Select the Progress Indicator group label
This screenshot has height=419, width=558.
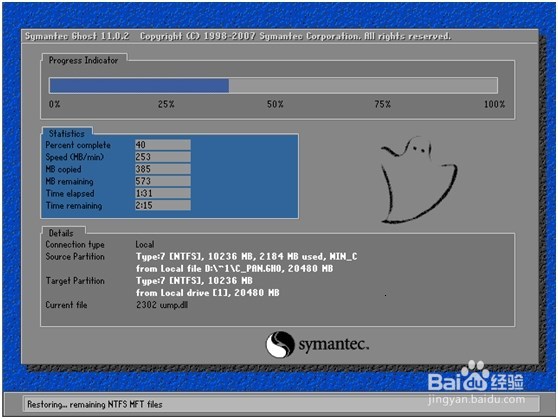[x=83, y=61]
